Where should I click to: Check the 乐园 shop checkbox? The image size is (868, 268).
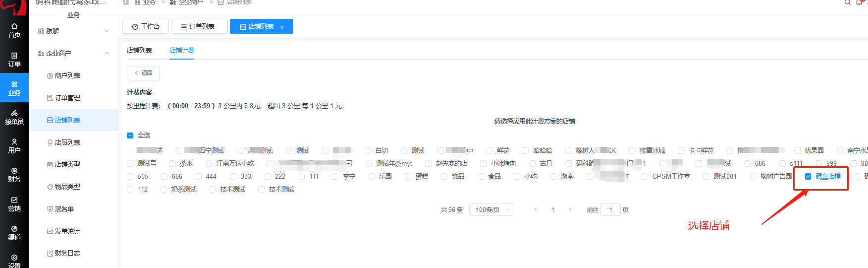pyautogui.click(x=372, y=176)
